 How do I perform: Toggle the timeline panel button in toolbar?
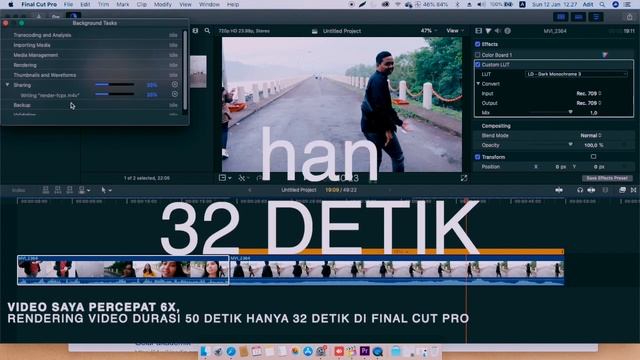tap(578, 17)
